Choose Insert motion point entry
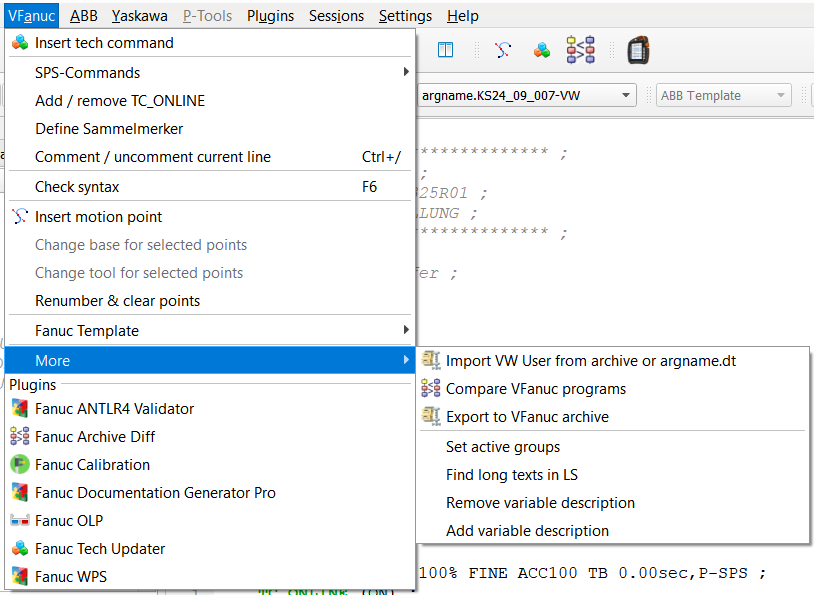 [210, 217]
